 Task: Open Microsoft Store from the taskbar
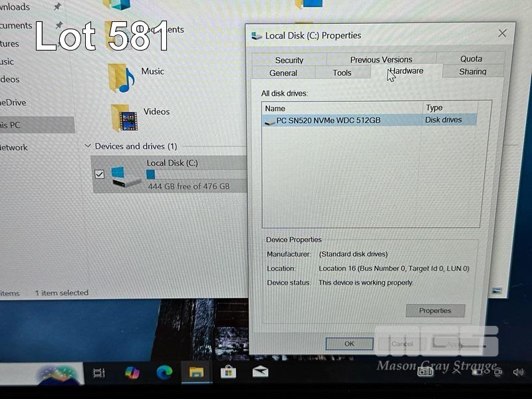228,372
